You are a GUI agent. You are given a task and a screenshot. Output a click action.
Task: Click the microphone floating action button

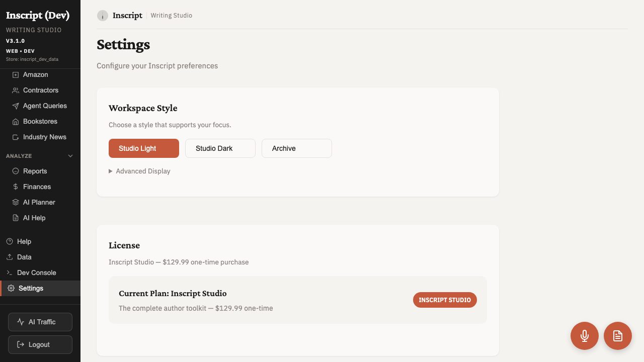[585, 335]
